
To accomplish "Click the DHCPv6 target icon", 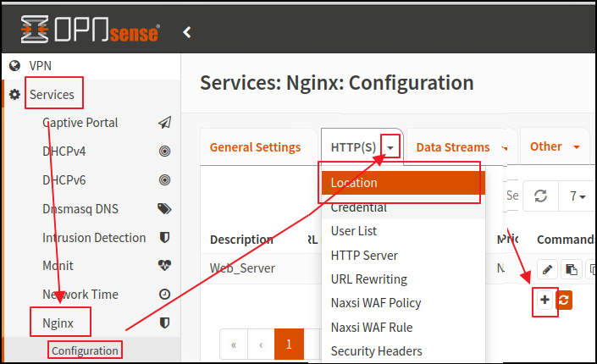I will tap(164, 179).
